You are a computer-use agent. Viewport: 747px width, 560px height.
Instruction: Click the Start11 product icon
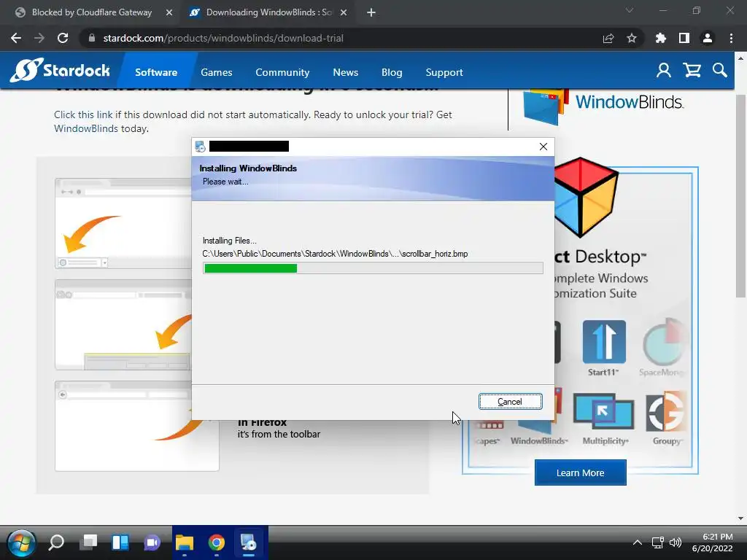(x=603, y=342)
